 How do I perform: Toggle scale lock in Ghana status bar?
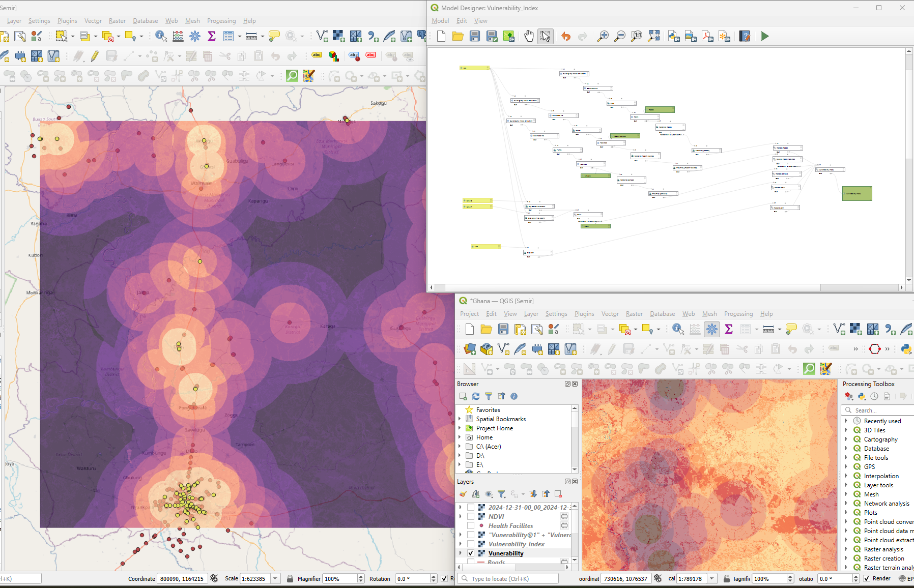pos(727,578)
